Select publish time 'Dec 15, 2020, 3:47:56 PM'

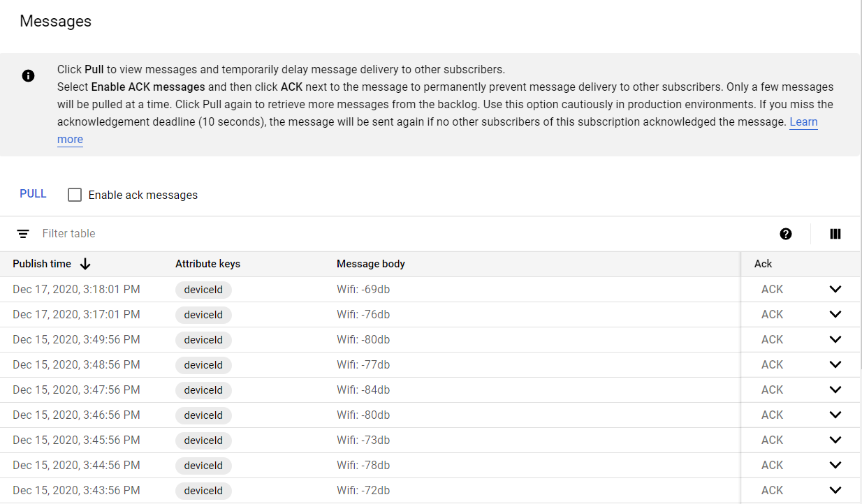click(x=76, y=390)
